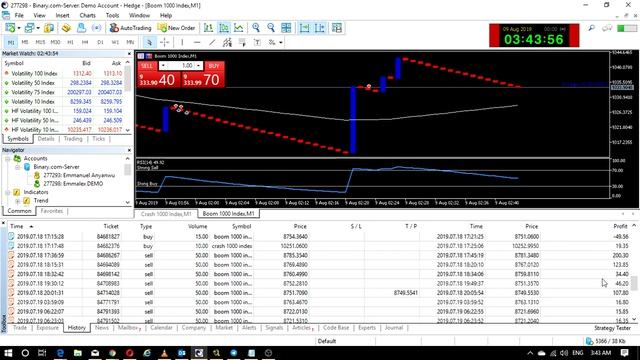Select the MN timeframe
This screenshot has height=360, width=640.
click(x=130, y=42)
